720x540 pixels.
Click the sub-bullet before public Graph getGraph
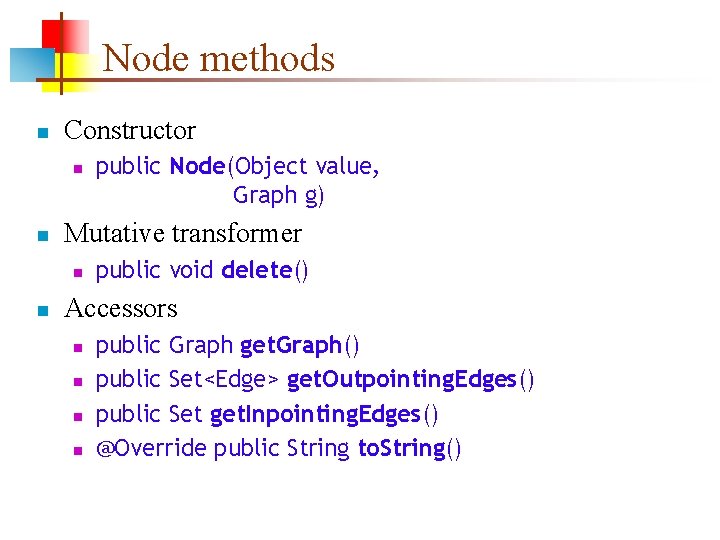pyautogui.click(x=77, y=347)
